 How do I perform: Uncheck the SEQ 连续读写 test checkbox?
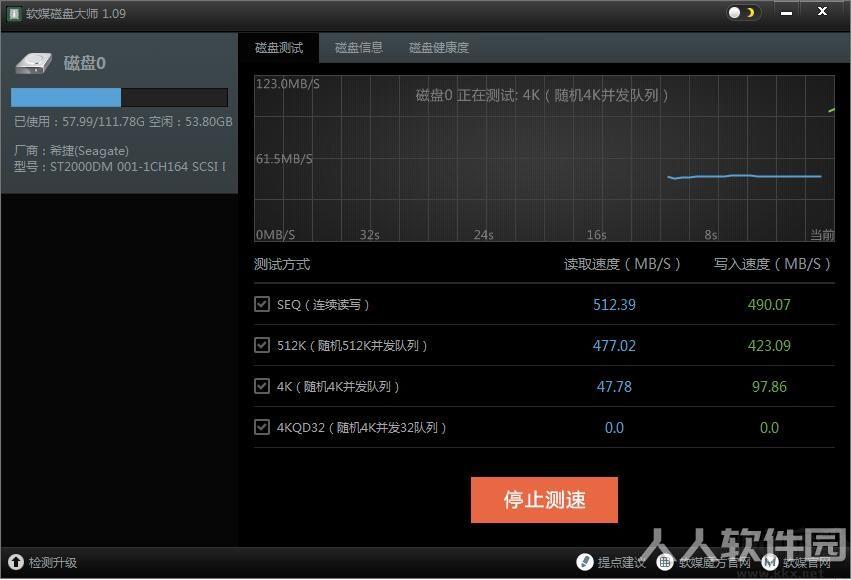pyautogui.click(x=262, y=304)
